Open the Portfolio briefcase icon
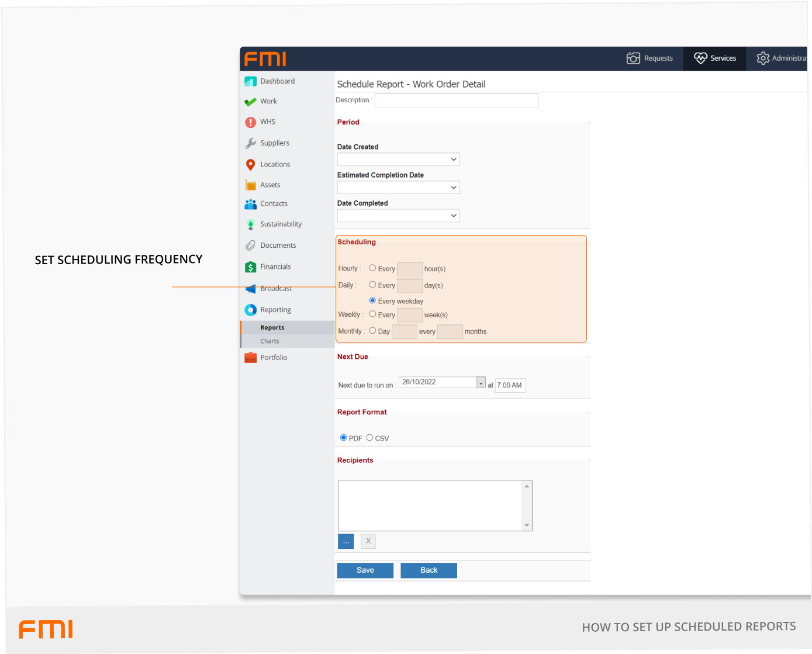The width and height of the screenshot is (812, 654). (250, 358)
